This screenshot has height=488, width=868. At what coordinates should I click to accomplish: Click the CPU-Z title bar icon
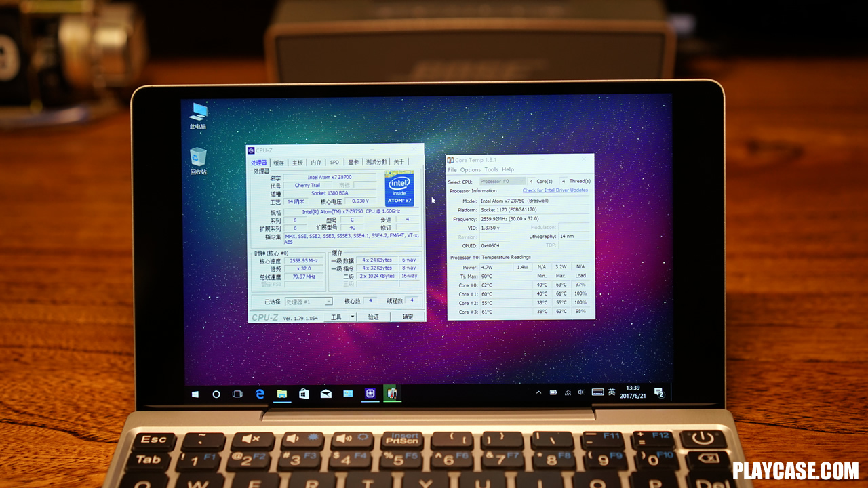tap(251, 150)
